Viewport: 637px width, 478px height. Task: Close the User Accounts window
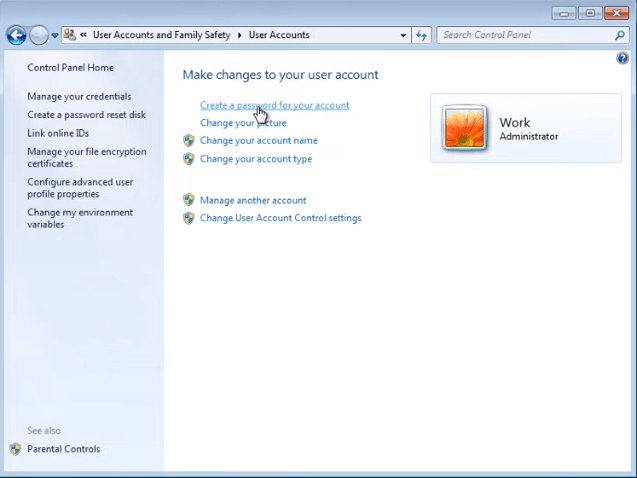616,13
